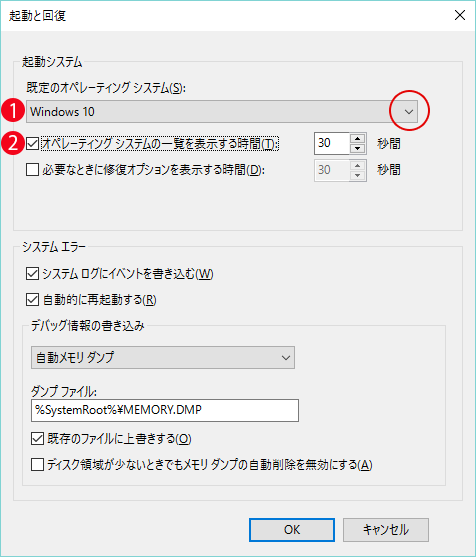Screen dimensions: 476x557
Task: Enable ディスク領域が少ないときでも自動削除を無効にする checkbox
Action: click(37, 465)
